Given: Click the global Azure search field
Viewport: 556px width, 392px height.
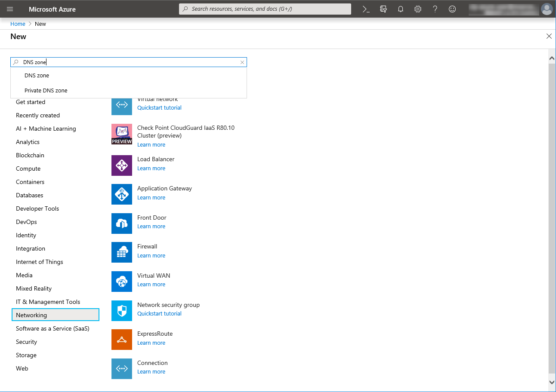Looking at the screenshot, I should point(265,9).
